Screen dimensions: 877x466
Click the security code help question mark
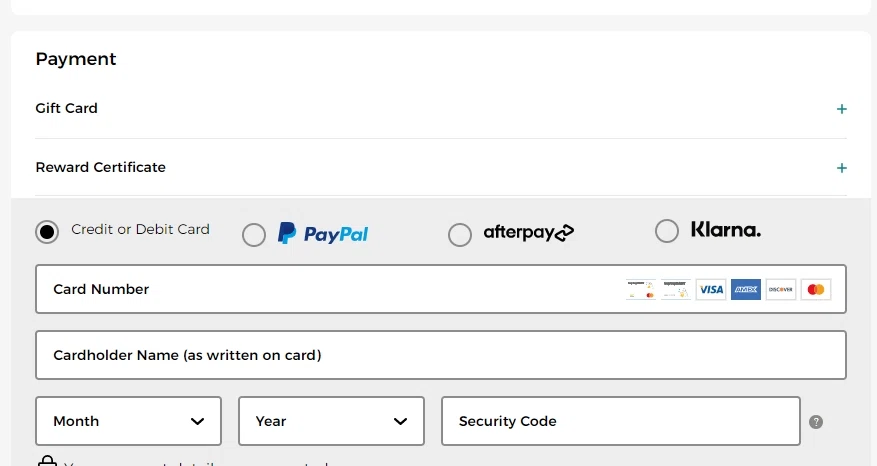click(x=816, y=422)
